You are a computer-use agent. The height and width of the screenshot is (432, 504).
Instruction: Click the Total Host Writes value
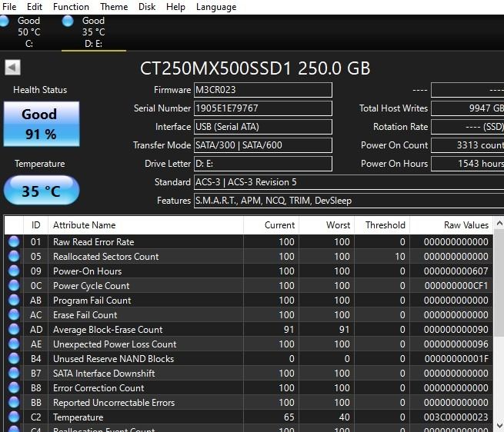point(467,108)
